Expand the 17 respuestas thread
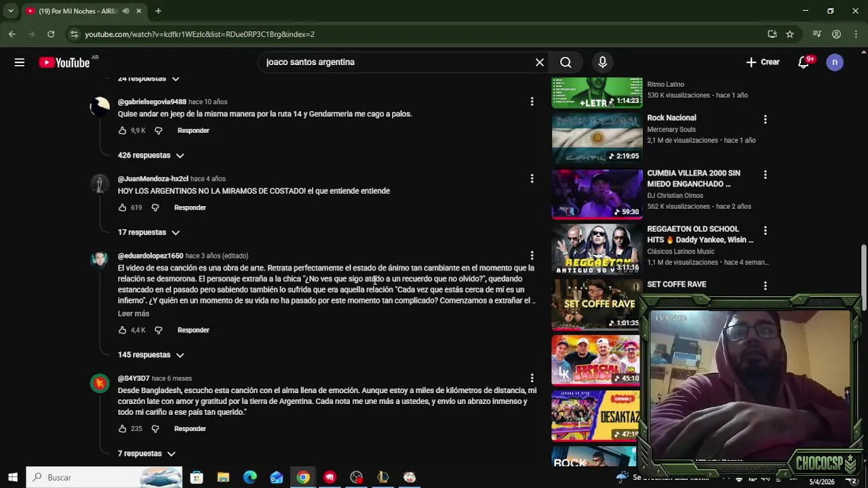Viewport: 868px width, 488px height. click(149, 232)
